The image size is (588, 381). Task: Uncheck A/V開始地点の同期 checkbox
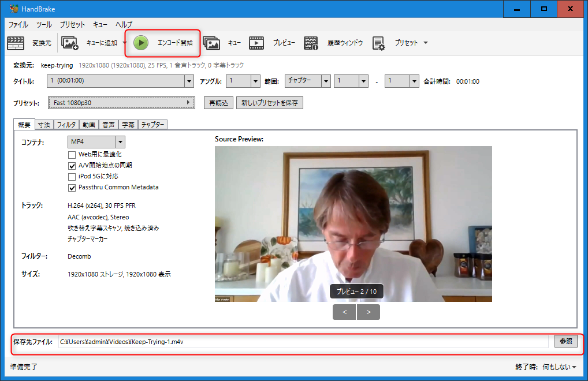pyautogui.click(x=72, y=166)
